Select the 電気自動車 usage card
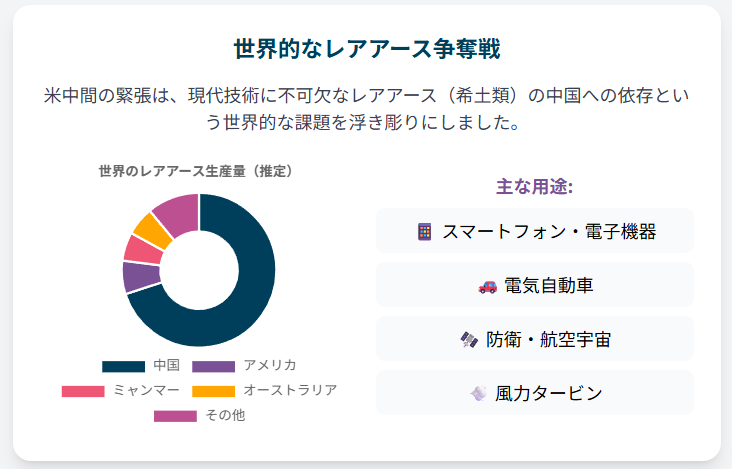The height and width of the screenshot is (469, 732). click(535, 286)
